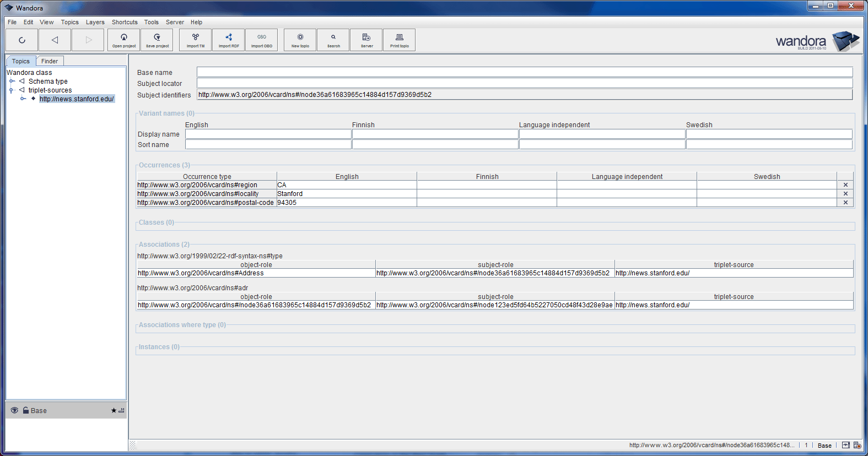Open the vcard Address object-role link
This screenshot has width=868, height=456.
201,273
